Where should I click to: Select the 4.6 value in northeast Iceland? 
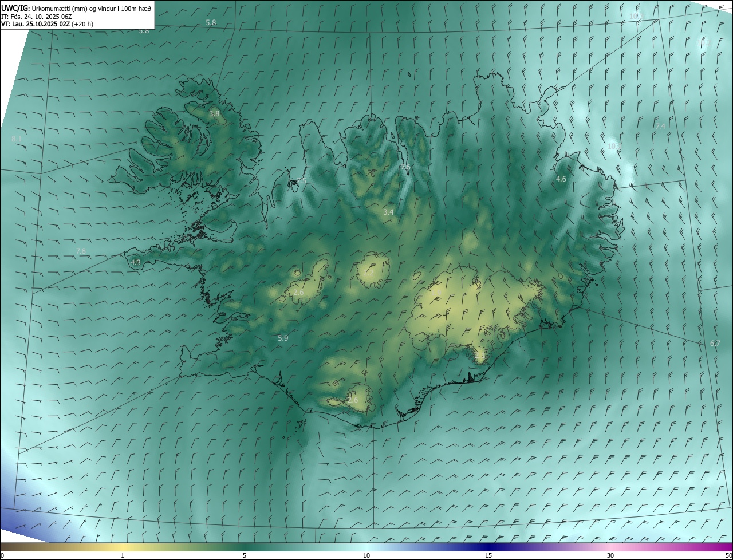pyautogui.click(x=561, y=179)
